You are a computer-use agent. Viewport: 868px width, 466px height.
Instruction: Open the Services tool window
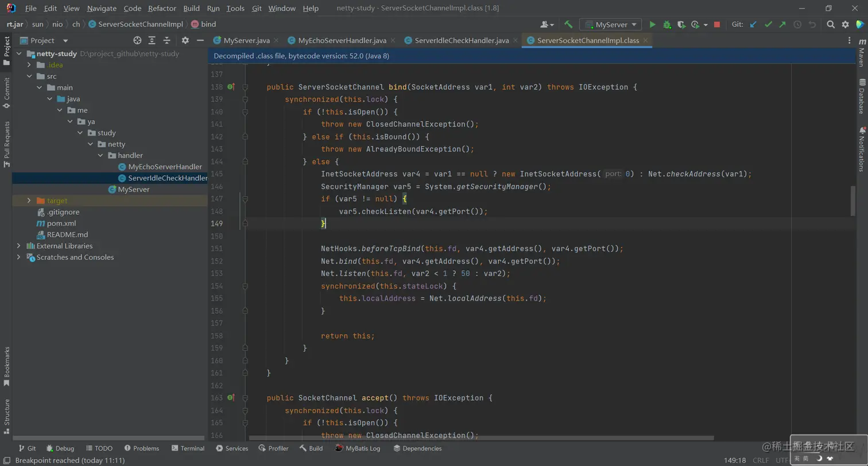(231, 448)
